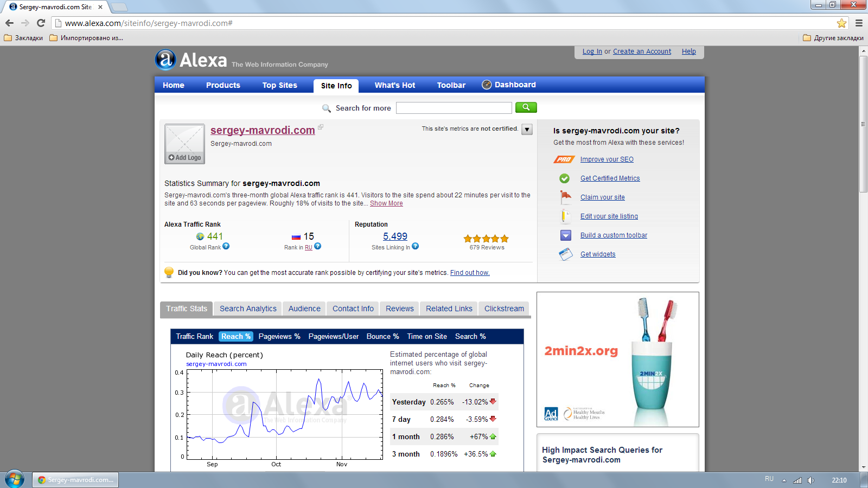Close the Sergey-mavrodi.com browser tab
This screenshot has width=868, height=488.
(x=100, y=7)
